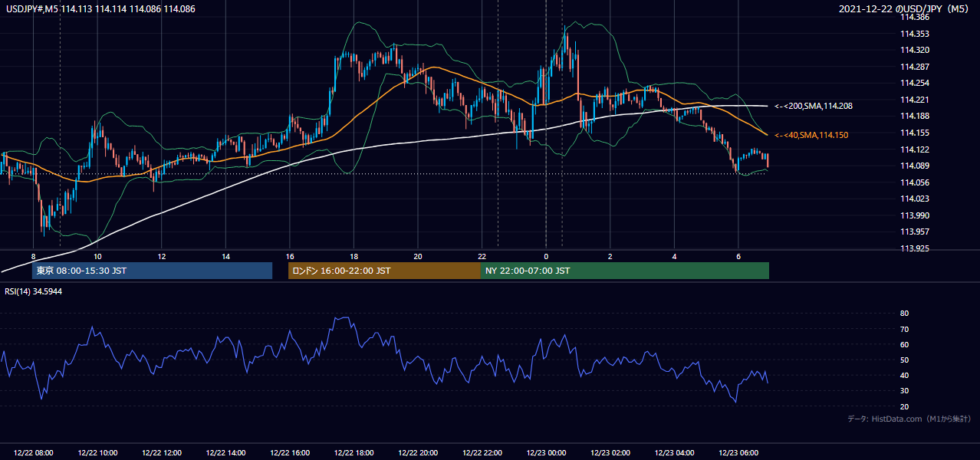The image size is (980, 460).
Task: Click price axis value 113.925
Action: (x=915, y=248)
